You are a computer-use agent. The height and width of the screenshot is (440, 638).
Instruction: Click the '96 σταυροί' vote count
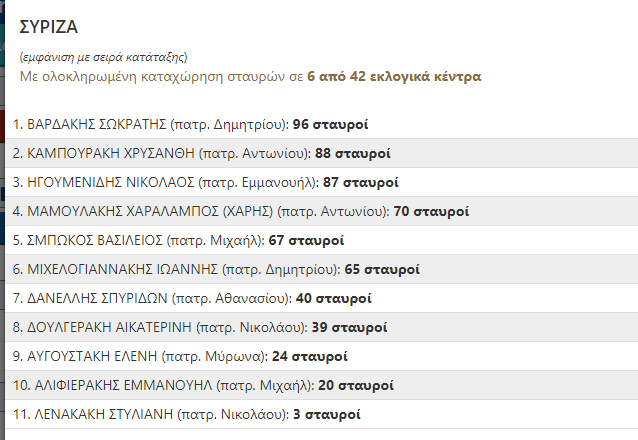pyautogui.click(x=330, y=125)
